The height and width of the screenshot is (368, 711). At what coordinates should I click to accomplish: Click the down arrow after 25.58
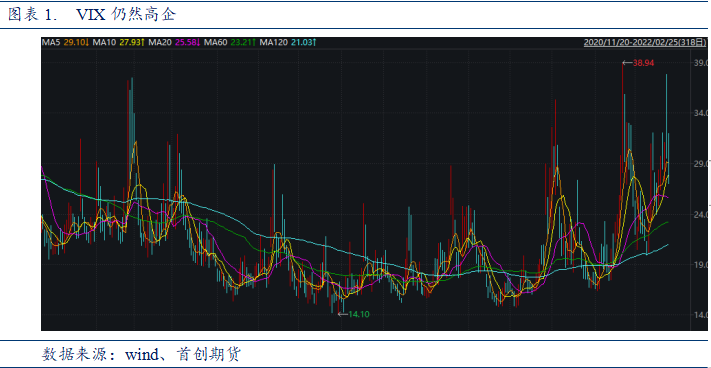(x=199, y=42)
